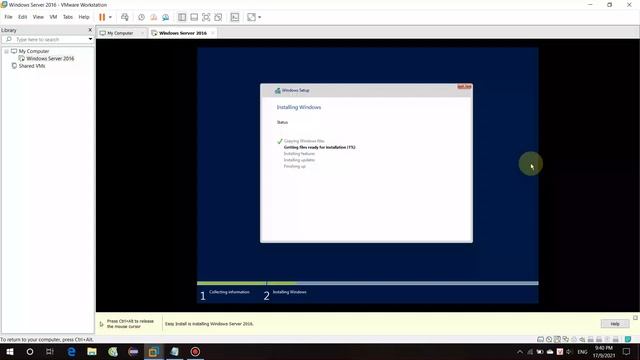Image resolution: width=640 pixels, height=360 pixels.
Task: Close the My Computer tab
Action: point(142,33)
